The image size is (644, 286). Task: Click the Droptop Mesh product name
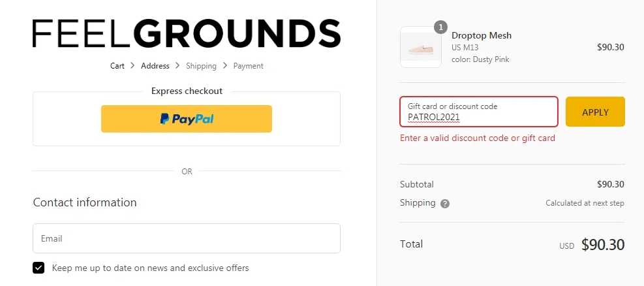click(x=482, y=35)
